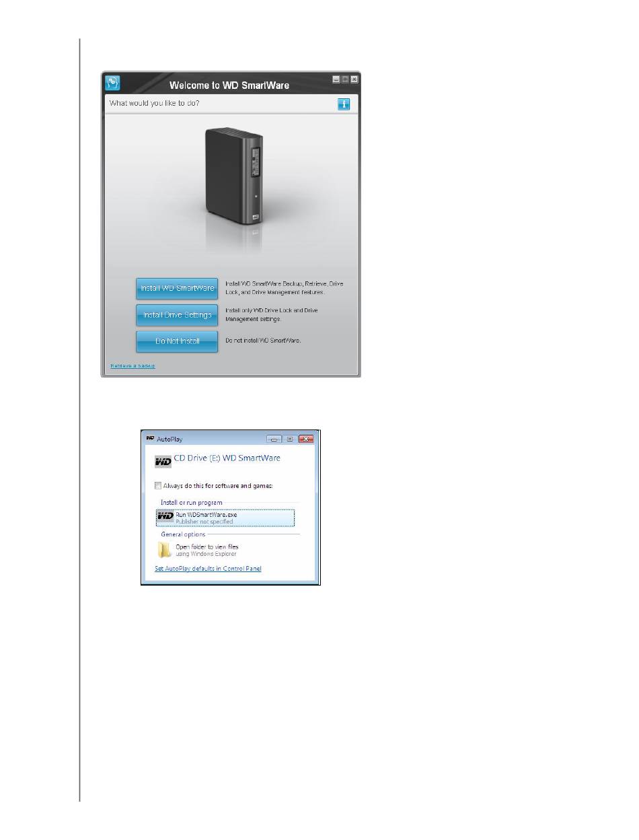This screenshot has width=639, height=840.
Task: Run WDSmartWare.exe from AutoPlay
Action: [225, 518]
